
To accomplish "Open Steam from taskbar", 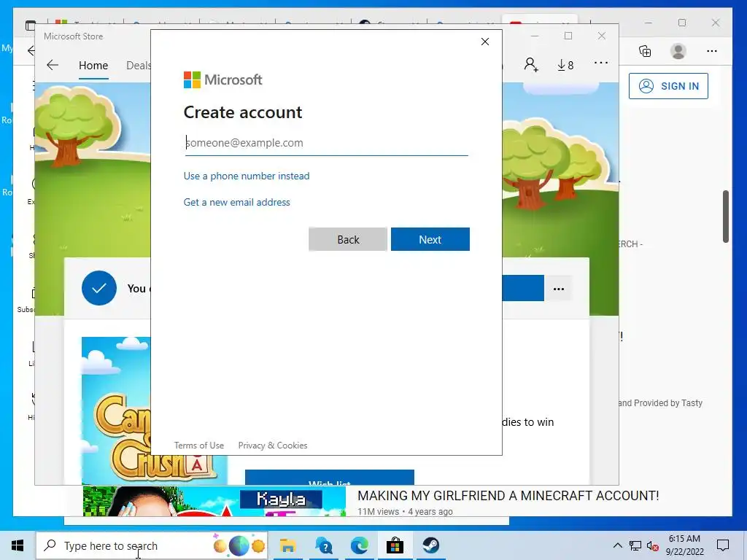I will click(x=430, y=545).
